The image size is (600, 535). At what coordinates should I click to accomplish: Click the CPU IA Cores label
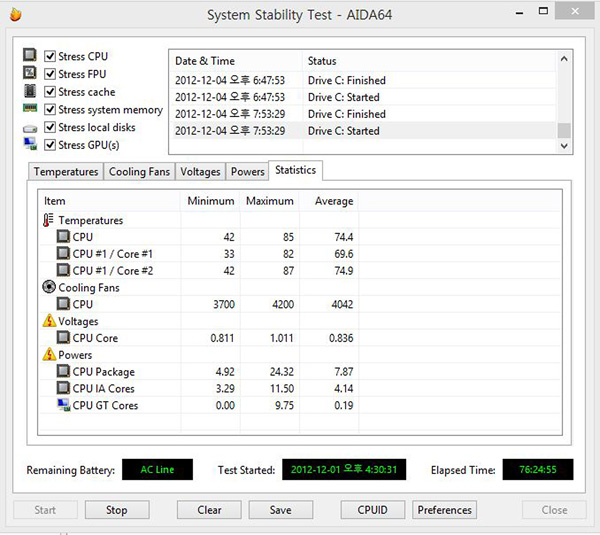point(103,388)
